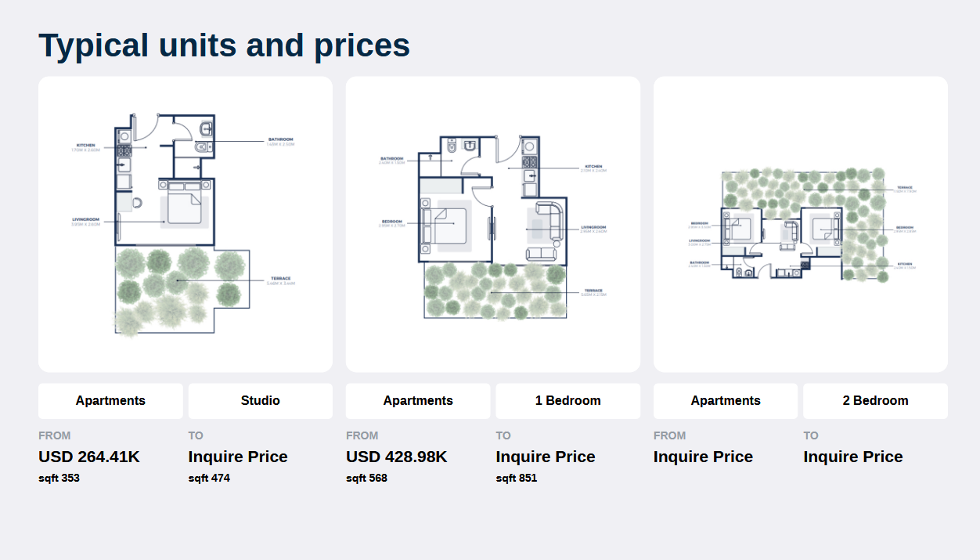Viewport: 980px width, 560px height.
Task: Open the Studio floor plan image
Action: [186, 224]
